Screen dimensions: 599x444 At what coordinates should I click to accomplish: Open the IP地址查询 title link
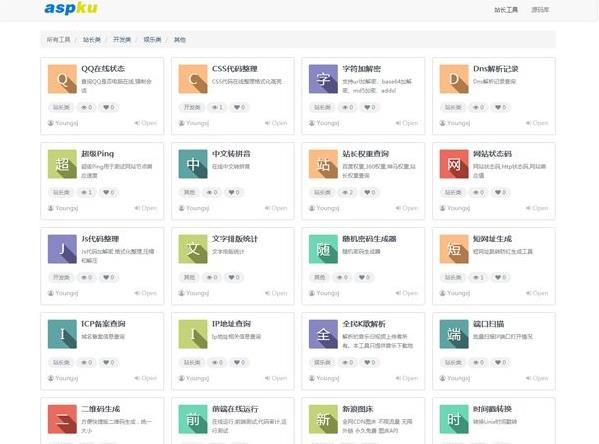[x=231, y=324]
